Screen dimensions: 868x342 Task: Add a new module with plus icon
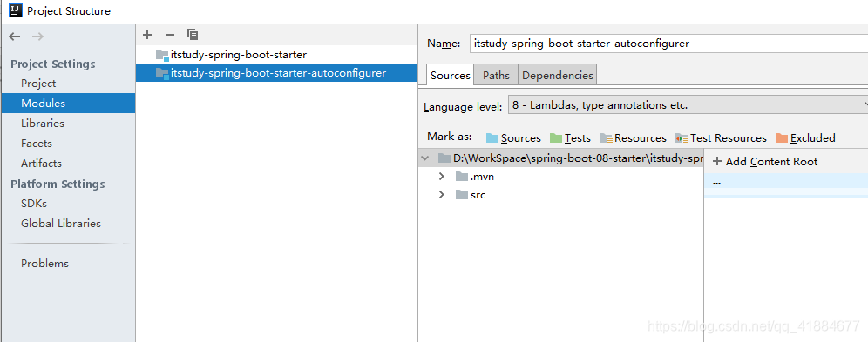pyautogui.click(x=147, y=35)
